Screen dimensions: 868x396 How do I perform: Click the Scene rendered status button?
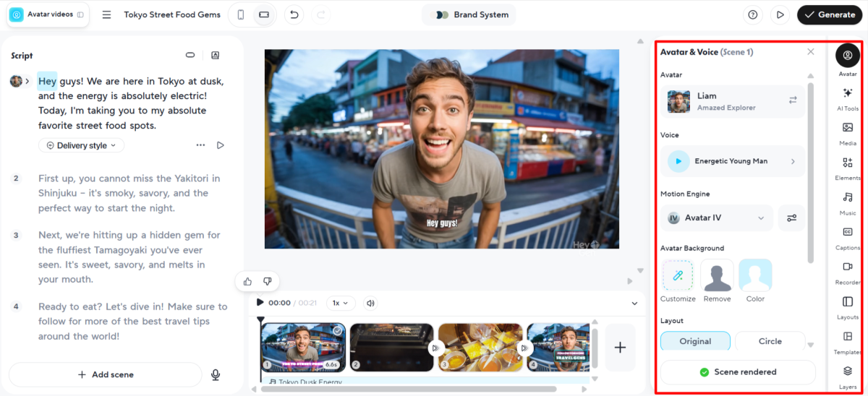738,372
